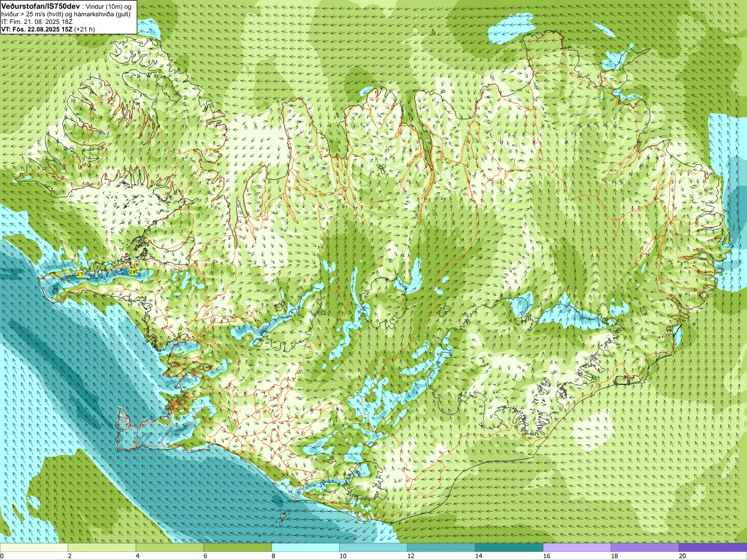Select the 16–18 m/s light purple legend swatch
Screen dimensions: 747x560
click(577, 548)
